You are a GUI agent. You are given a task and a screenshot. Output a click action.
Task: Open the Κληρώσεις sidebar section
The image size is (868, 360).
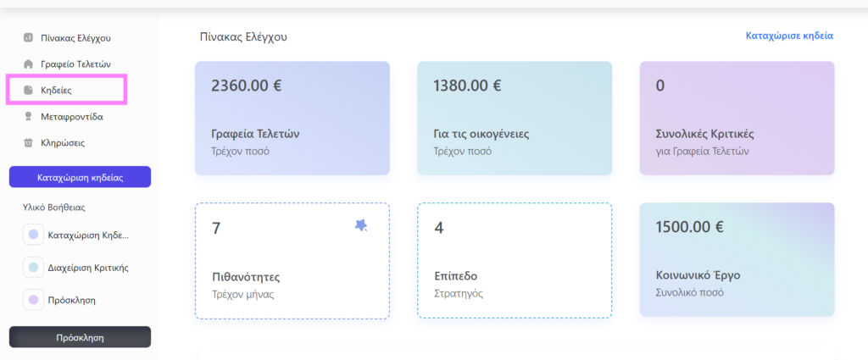pyautogui.click(x=63, y=142)
